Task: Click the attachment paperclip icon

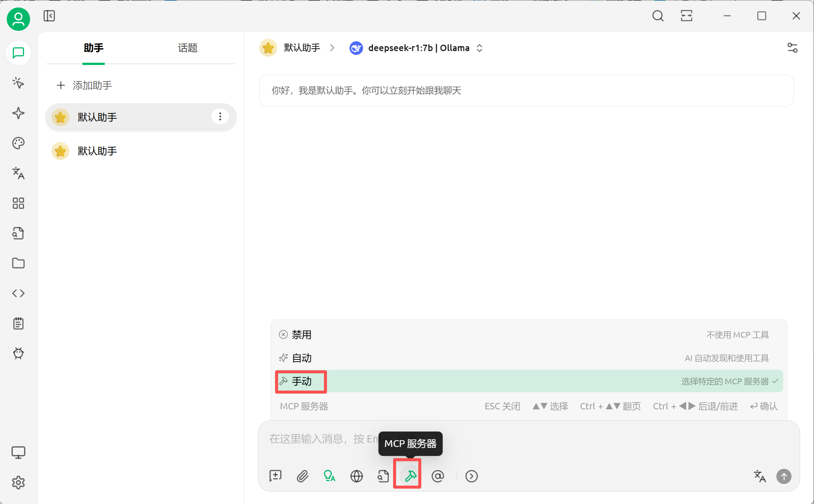Action: 303,476
